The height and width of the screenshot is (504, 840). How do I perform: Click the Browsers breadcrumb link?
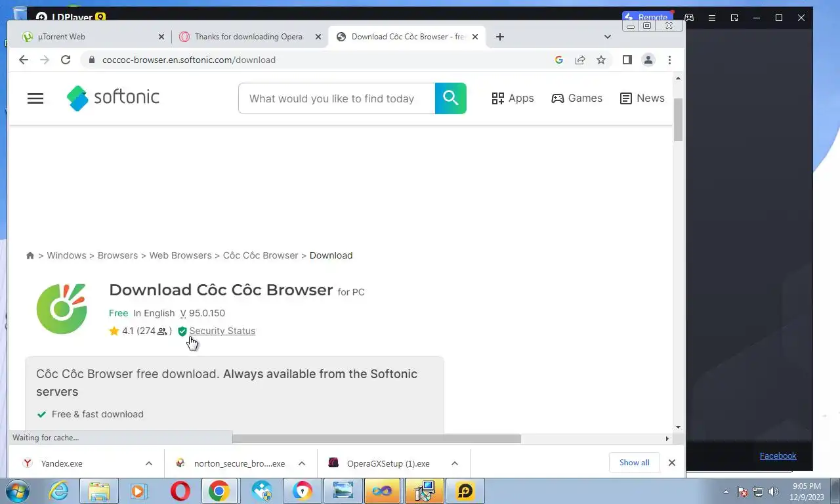pyautogui.click(x=117, y=255)
